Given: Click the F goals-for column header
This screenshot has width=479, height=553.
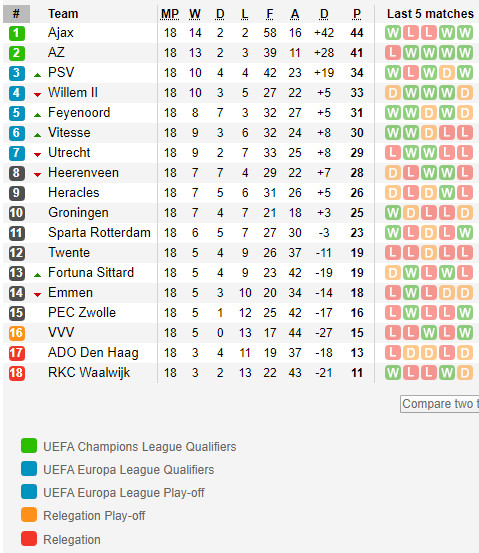Looking at the screenshot, I should click(270, 14).
